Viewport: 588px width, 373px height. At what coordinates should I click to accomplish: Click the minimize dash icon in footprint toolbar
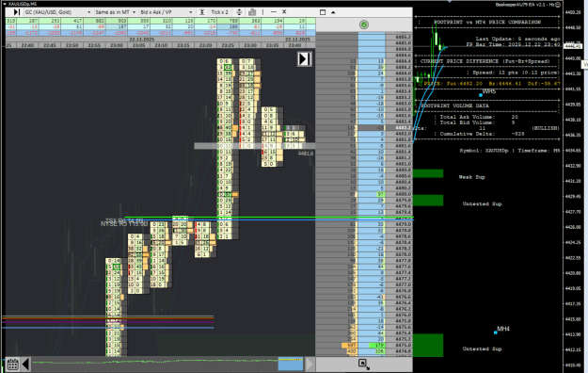(274, 12)
